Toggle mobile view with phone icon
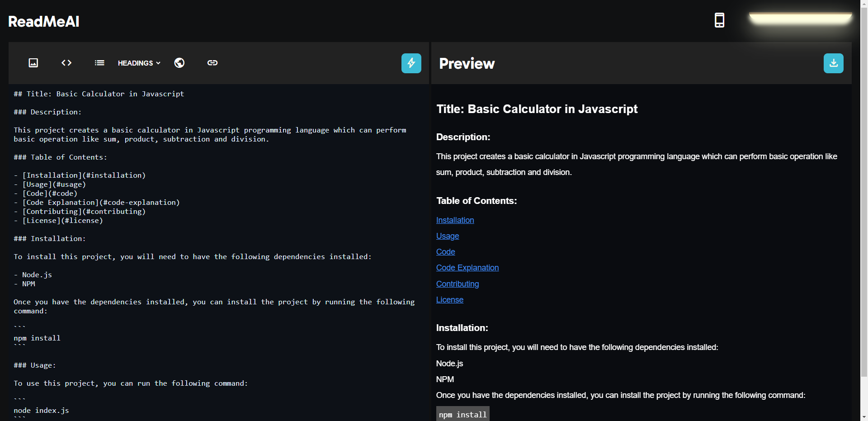868x421 pixels. click(x=719, y=20)
